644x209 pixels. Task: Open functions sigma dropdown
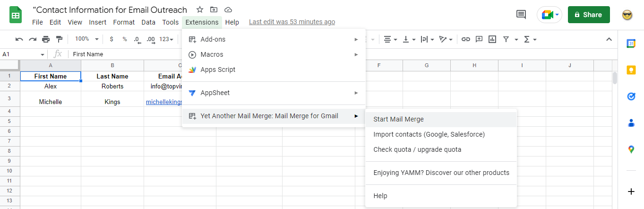click(x=531, y=39)
